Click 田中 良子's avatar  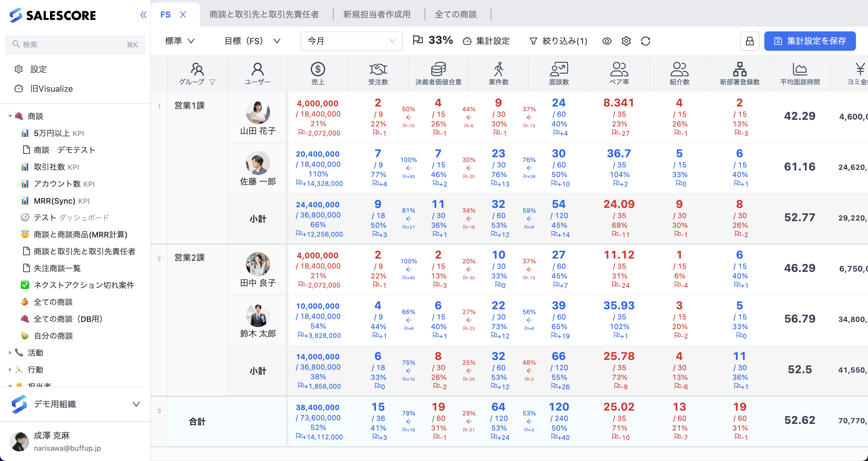258,264
